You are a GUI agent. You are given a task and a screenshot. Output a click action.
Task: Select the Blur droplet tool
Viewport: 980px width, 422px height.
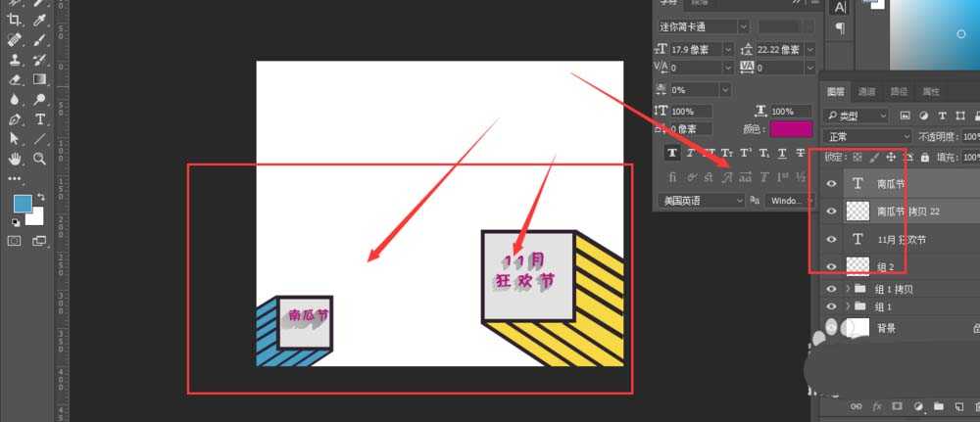(15, 99)
